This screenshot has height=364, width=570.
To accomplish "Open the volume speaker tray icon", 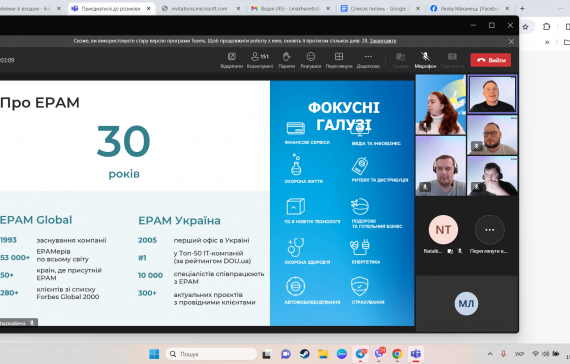I will 545,354.
